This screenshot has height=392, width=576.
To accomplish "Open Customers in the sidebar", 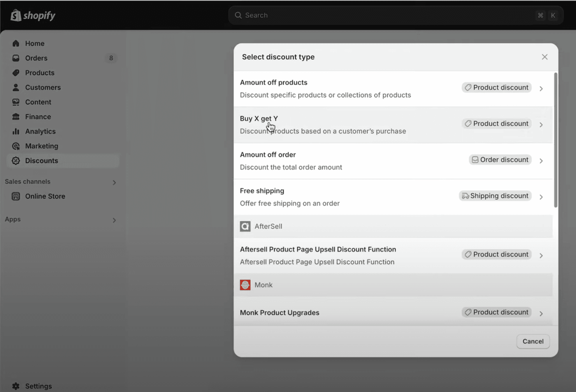I will pos(63,87).
